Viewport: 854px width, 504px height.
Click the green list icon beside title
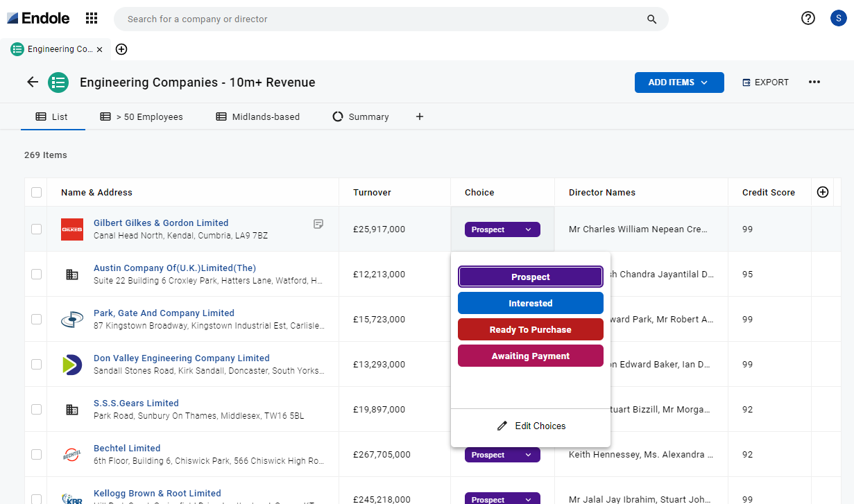click(x=58, y=82)
